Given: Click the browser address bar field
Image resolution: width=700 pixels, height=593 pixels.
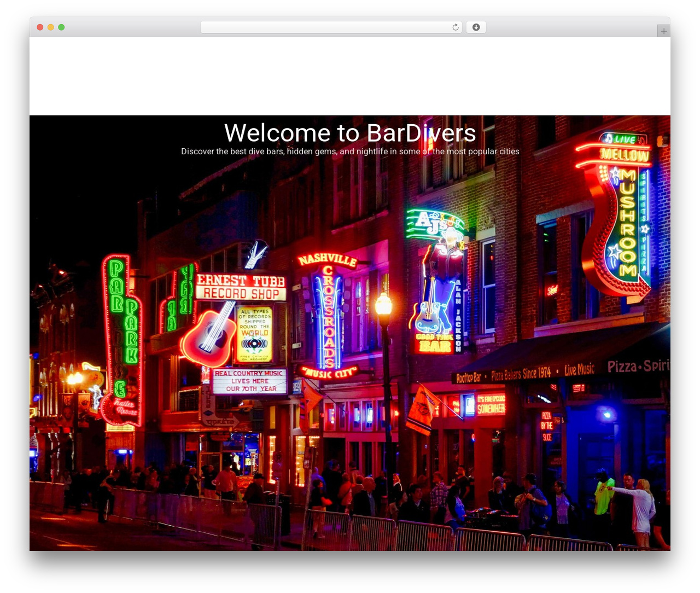Looking at the screenshot, I should point(331,27).
